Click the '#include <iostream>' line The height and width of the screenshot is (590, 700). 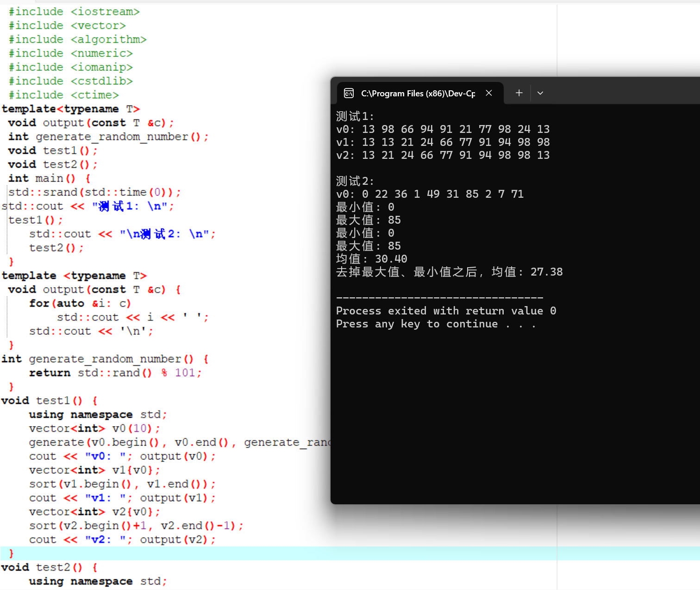[74, 12]
